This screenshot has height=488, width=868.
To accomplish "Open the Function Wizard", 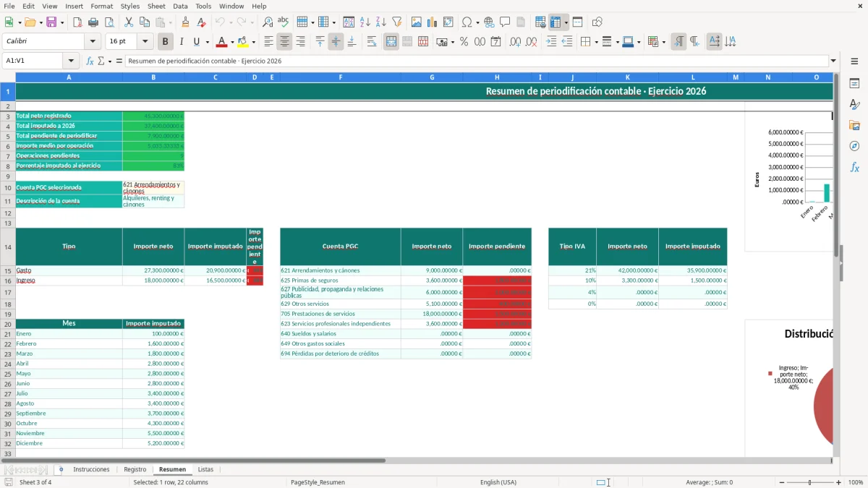I will click(90, 61).
